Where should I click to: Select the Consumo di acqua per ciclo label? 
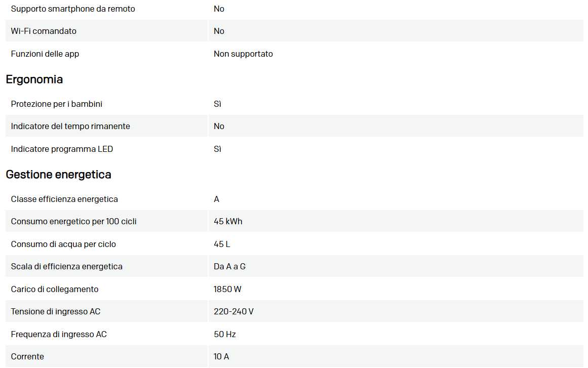tap(63, 244)
